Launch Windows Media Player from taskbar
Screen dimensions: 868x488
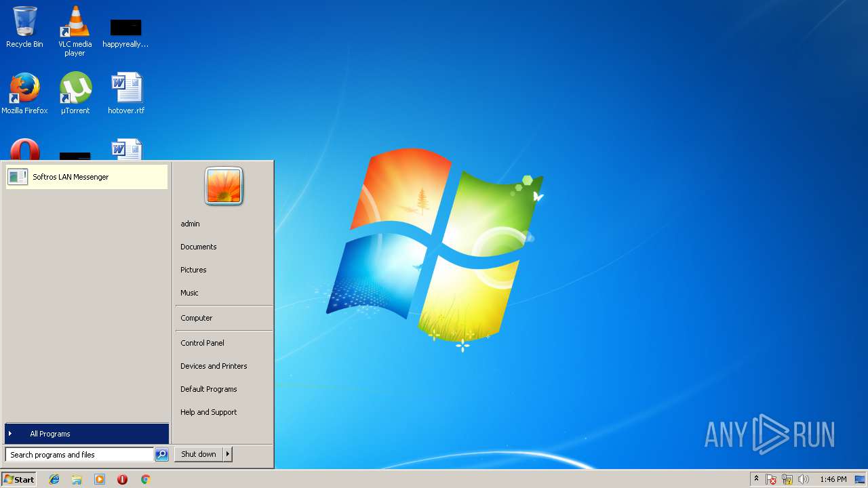[100, 479]
